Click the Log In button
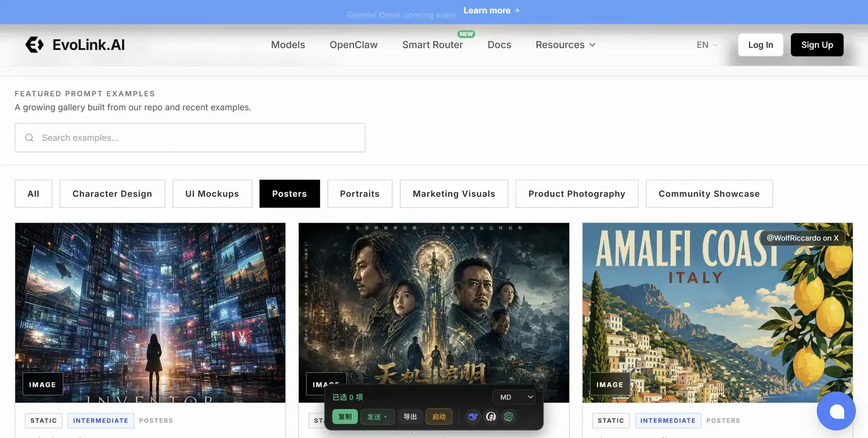 coord(761,45)
